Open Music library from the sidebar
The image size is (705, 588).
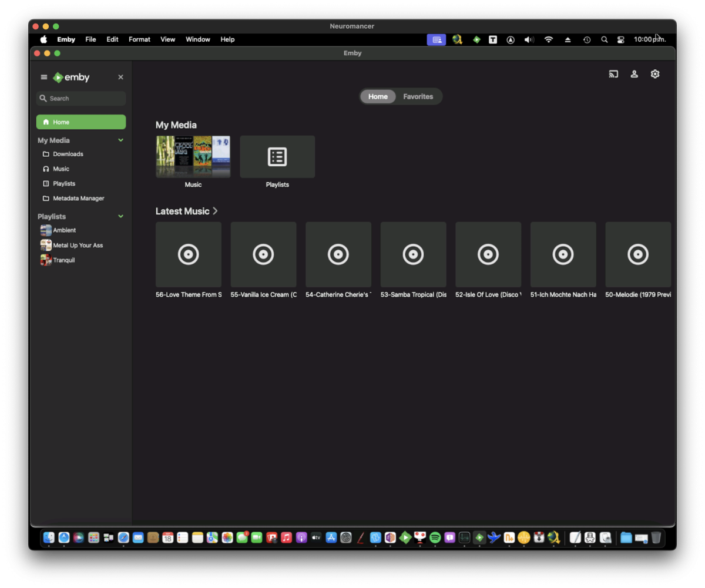point(61,169)
